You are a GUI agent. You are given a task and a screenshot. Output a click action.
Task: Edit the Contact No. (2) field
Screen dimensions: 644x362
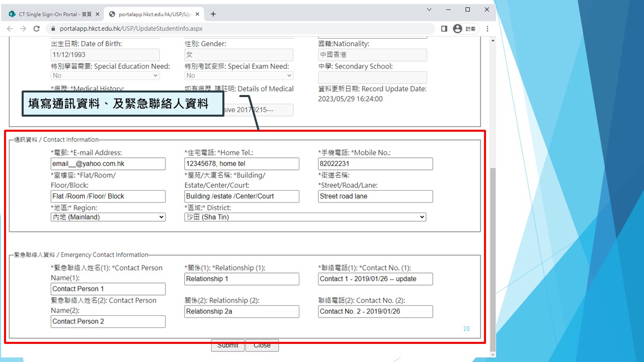point(375,311)
